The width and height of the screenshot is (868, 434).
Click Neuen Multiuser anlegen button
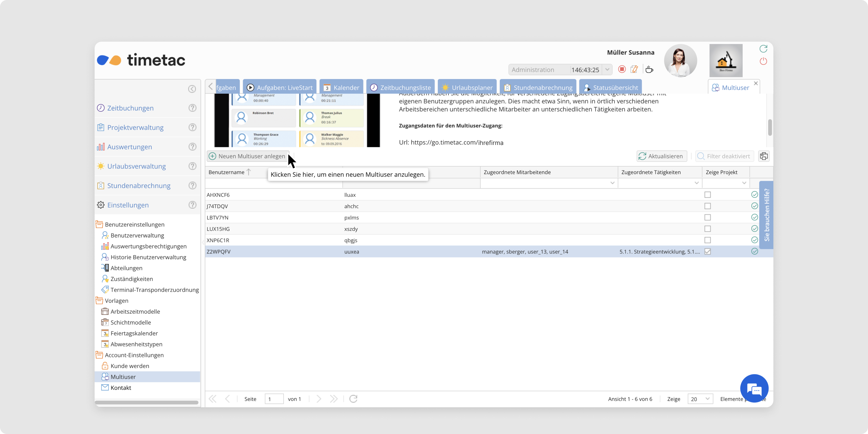coord(248,156)
